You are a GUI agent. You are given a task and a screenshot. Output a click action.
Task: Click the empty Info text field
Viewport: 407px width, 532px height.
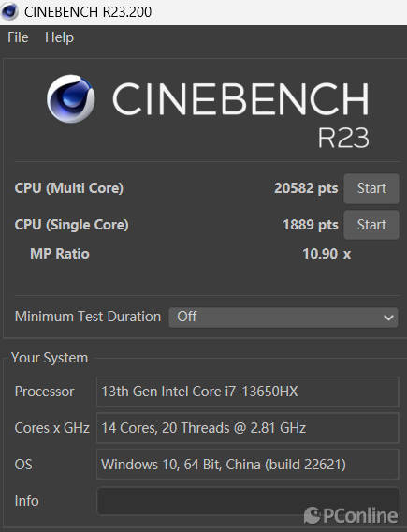point(248,501)
